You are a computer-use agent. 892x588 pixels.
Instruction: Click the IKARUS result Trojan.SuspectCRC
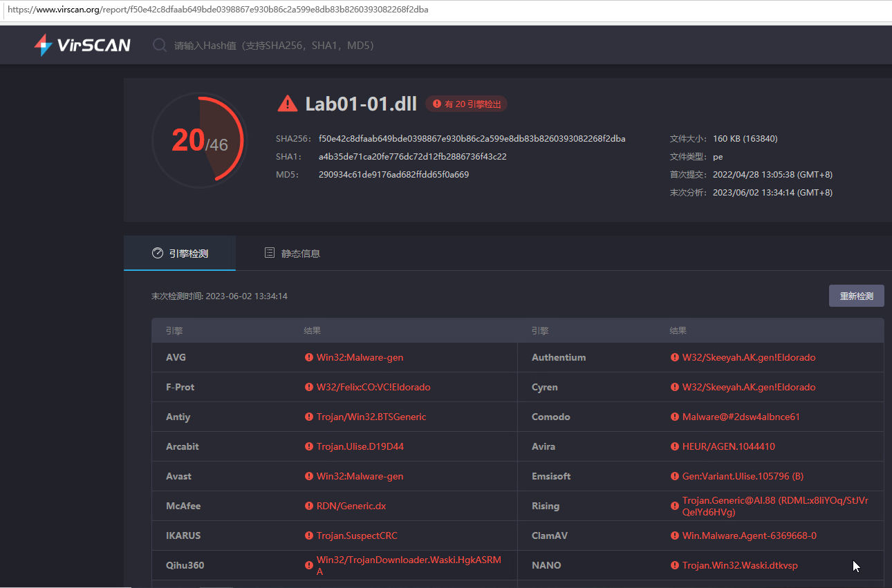coord(357,536)
